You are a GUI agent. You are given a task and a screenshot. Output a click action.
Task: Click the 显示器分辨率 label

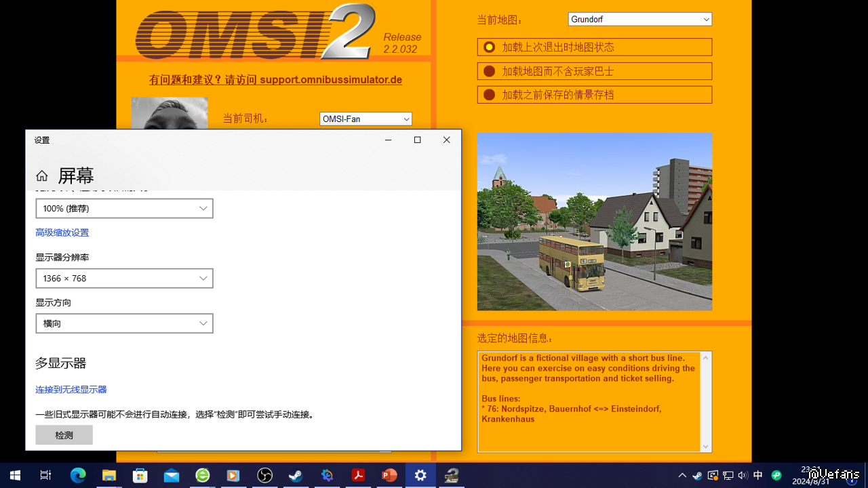(62, 258)
